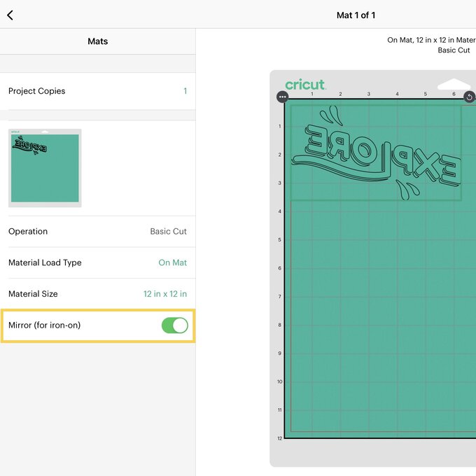The image size is (476, 476).
Task: Click the Operation label
Action: click(28, 232)
